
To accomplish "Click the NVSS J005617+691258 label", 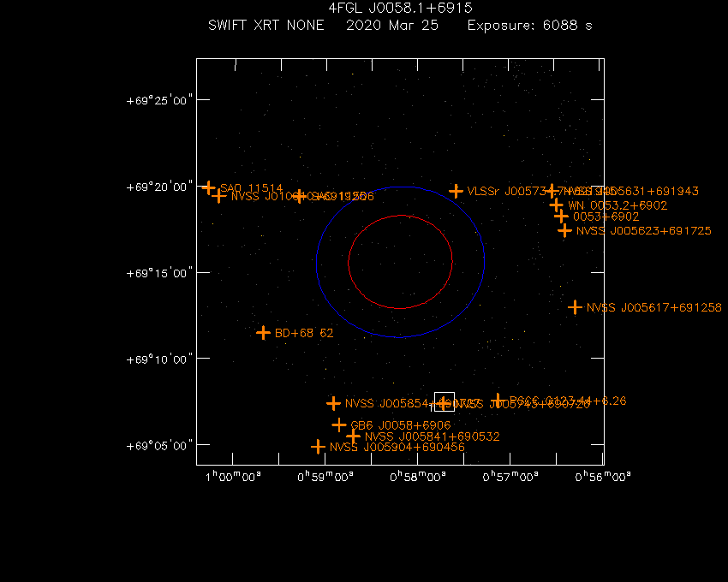I will tap(654, 307).
